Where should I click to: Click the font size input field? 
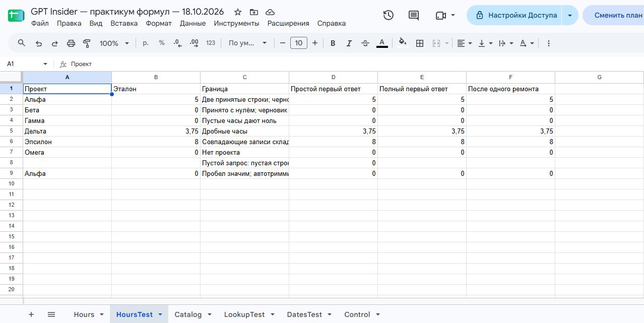(298, 43)
